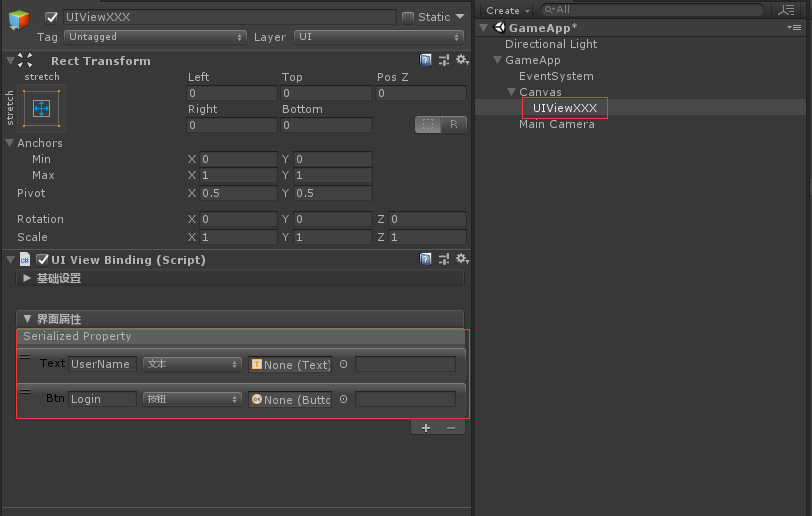
Task: Grab the drag handle of Btn row
Action: (x=25, y=392)
